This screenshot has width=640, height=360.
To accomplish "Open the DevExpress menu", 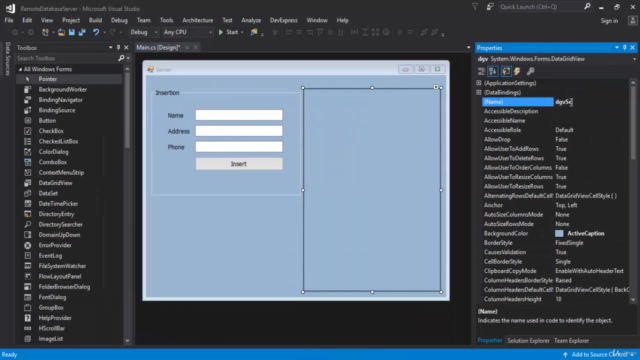I will (x=284, y=20).
